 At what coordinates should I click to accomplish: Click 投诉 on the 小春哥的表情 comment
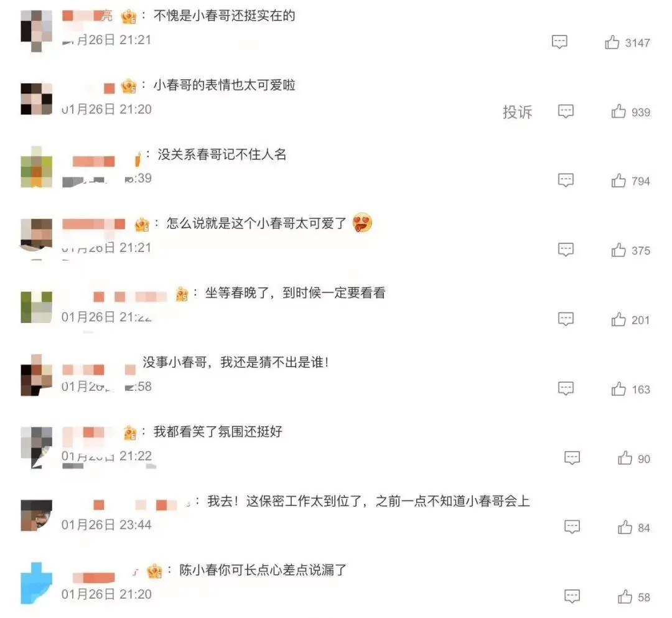[517, 112]
